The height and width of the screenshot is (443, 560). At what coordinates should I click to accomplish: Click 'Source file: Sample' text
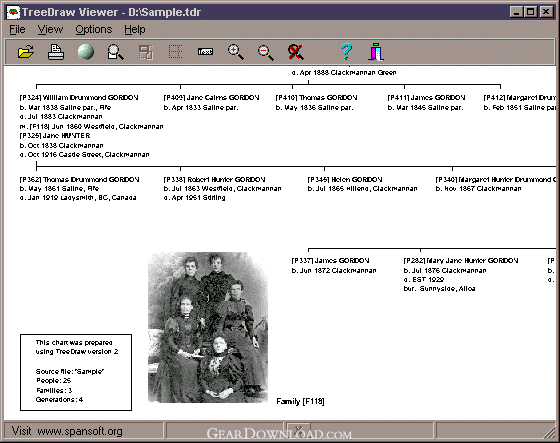coord(70,372)
